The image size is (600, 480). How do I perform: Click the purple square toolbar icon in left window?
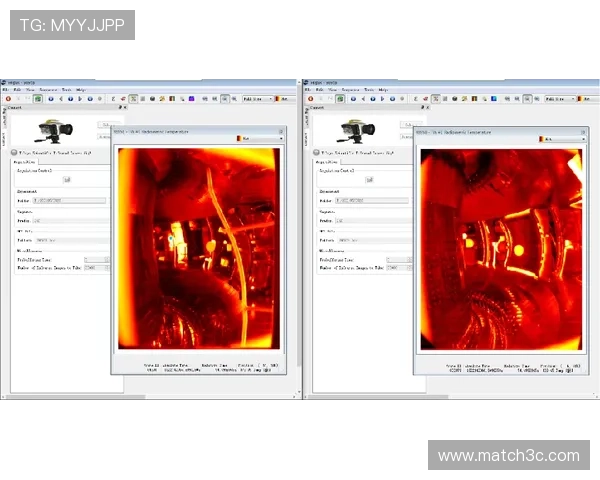[192, 99]
